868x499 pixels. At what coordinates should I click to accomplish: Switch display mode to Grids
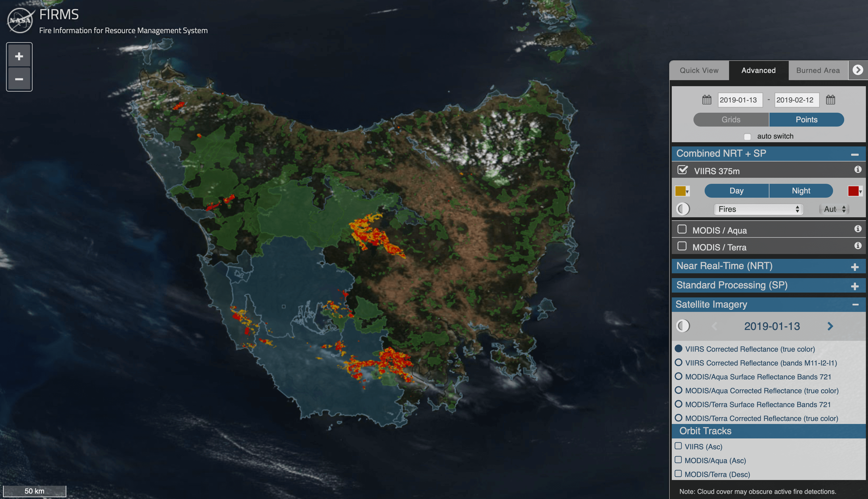point(731,120)
